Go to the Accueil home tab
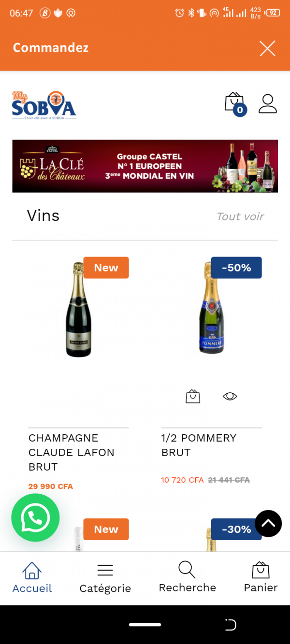 [32, 577]
